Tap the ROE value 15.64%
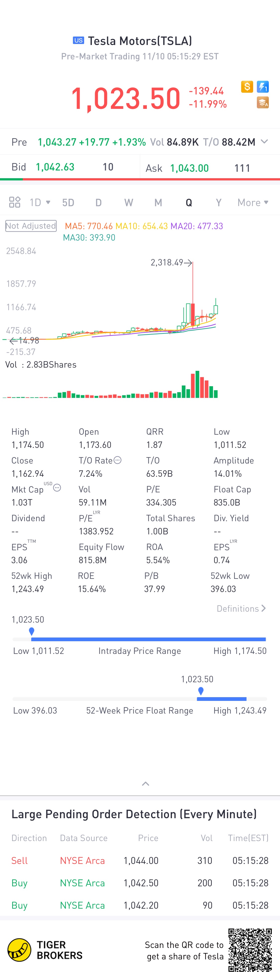Viewport: 280px width, 980px height. tap(92, 589)
